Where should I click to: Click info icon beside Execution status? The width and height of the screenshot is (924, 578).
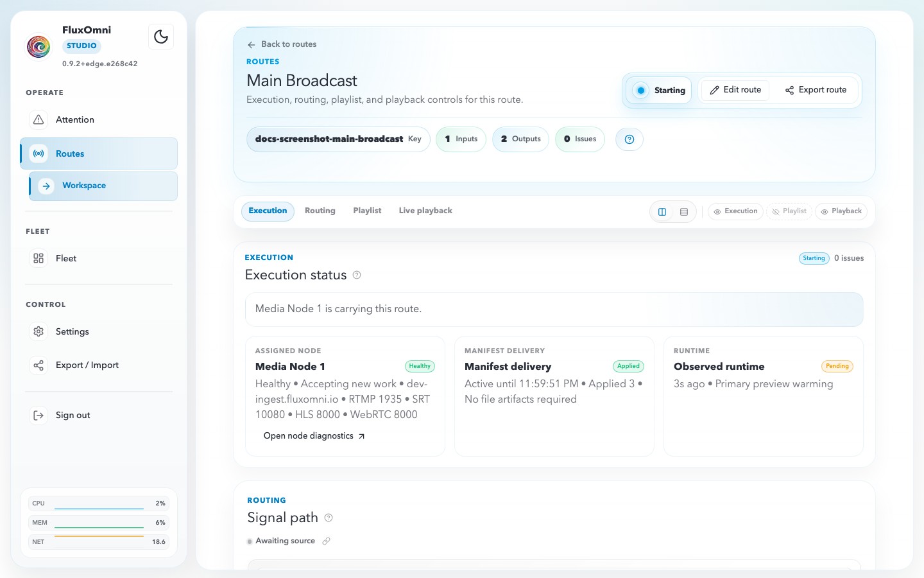pyautogui.click(x=357, y=275)
